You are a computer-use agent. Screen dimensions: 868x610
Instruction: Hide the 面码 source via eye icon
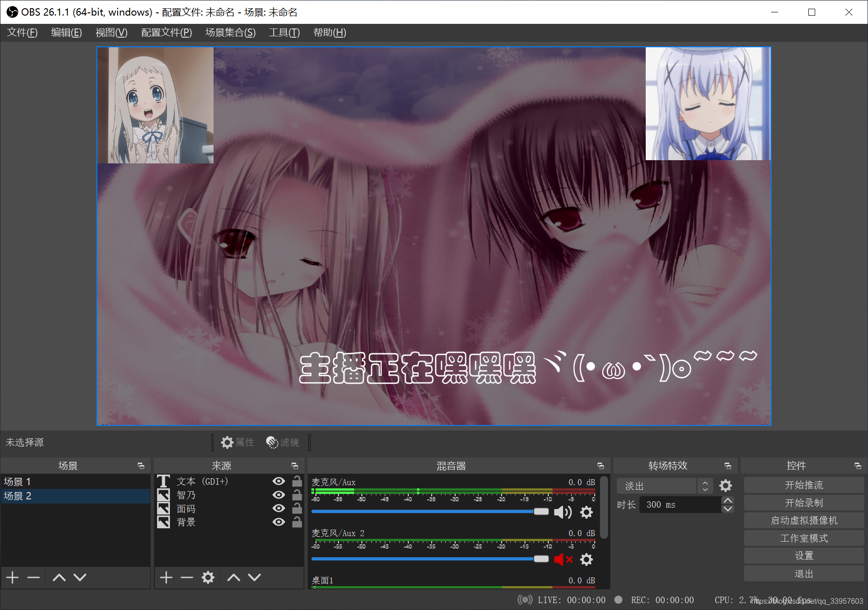(279, 508)
